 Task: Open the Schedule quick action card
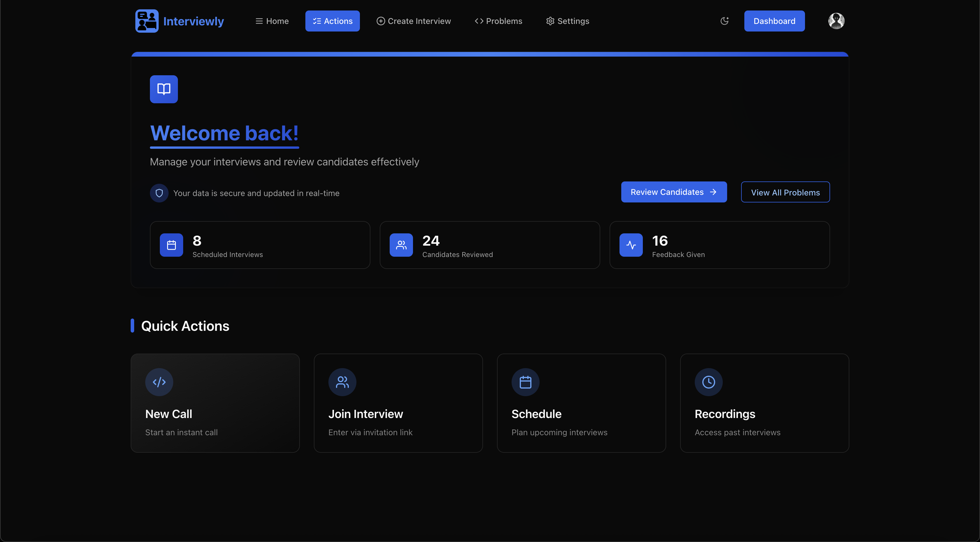click(x=581, y=403)
